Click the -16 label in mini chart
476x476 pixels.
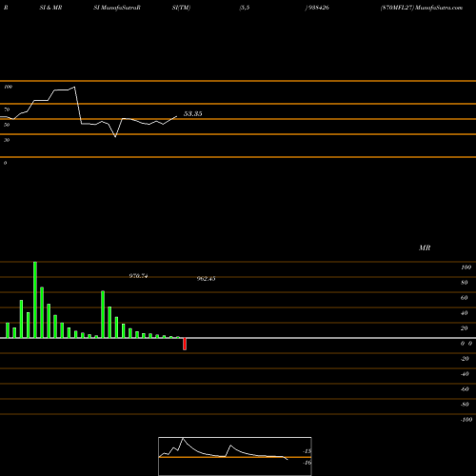307,463
